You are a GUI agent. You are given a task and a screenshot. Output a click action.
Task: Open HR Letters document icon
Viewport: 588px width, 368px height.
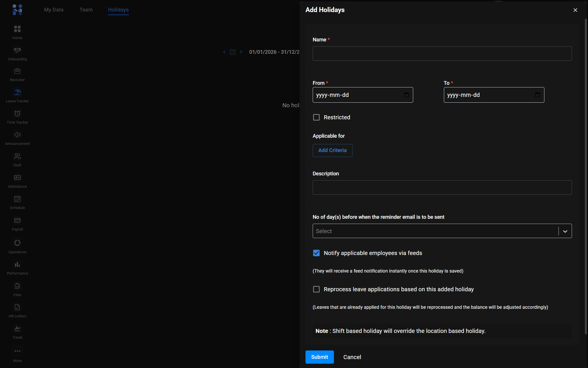click(17, 308)
